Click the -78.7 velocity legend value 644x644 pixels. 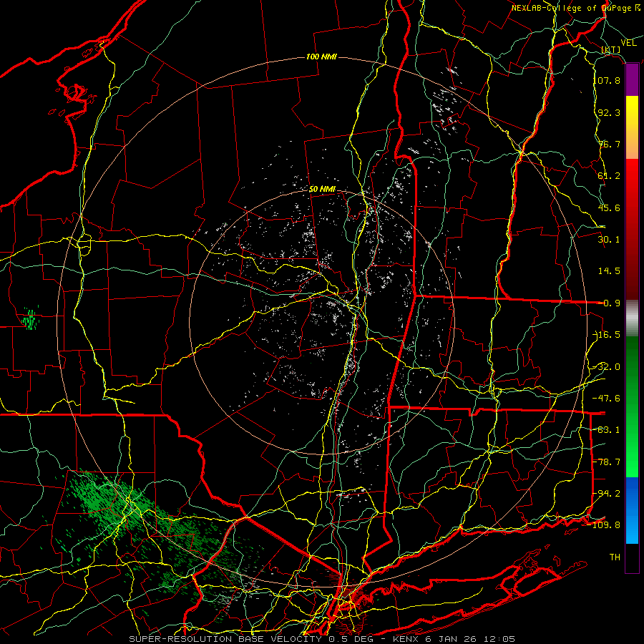(608, 462)
